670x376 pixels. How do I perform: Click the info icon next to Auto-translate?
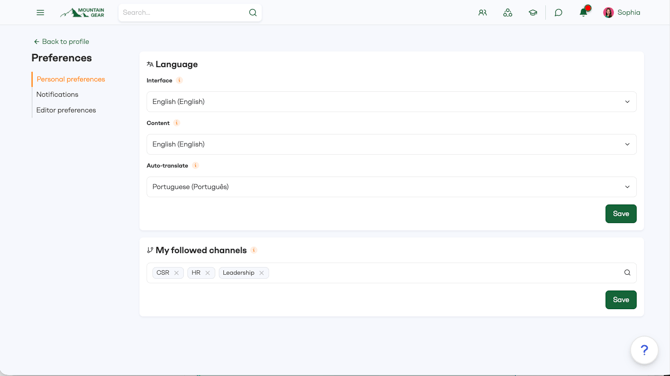pyautogui.click(x=195, y=165)
